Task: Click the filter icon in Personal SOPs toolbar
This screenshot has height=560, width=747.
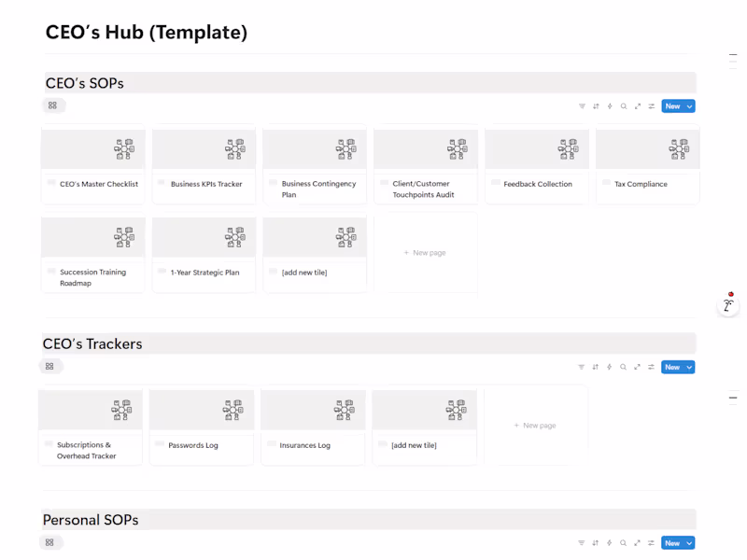Action: click(x=582, y=542)
